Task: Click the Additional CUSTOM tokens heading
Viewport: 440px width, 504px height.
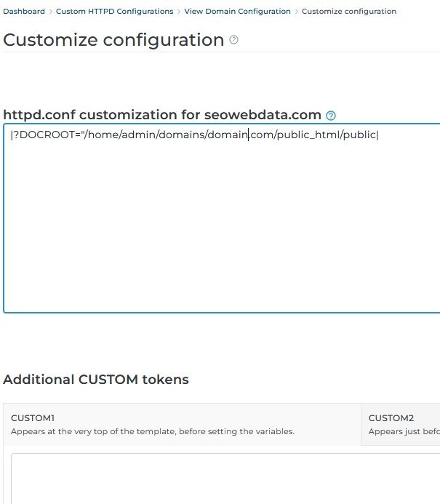Action: click(x=96, y=380)
